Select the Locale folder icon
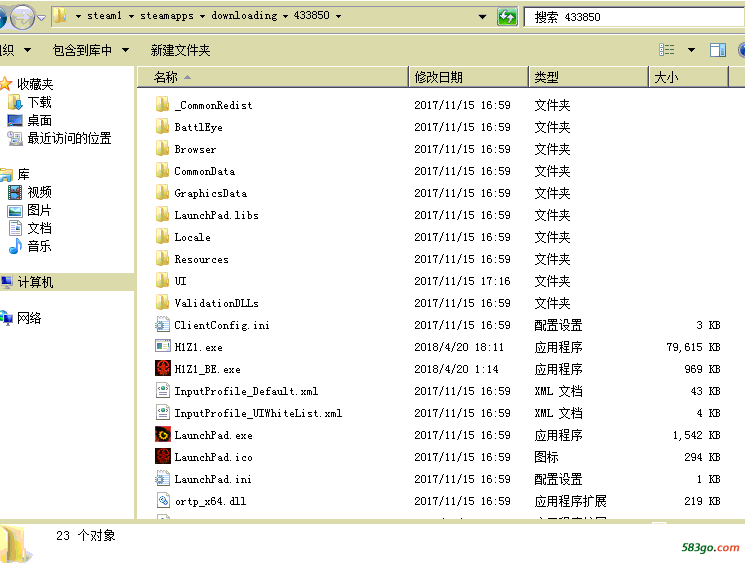745x563 pixels. coord(162,237)
